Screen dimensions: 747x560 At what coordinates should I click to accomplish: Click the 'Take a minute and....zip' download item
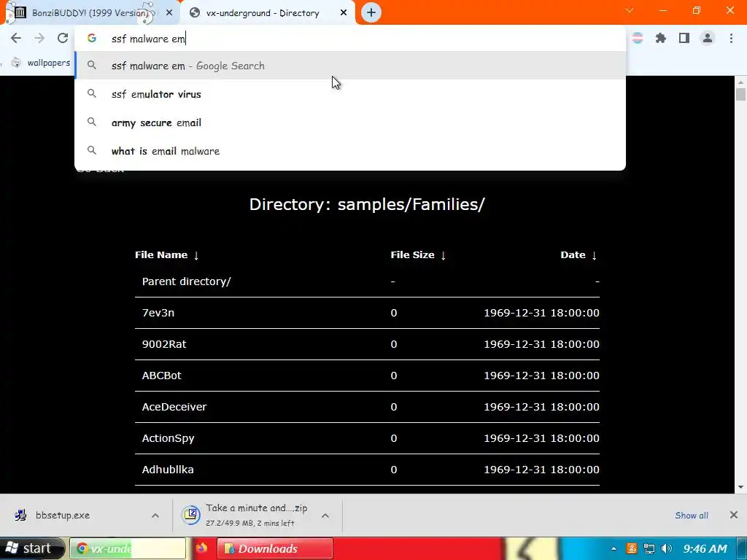[x=245, y=516]
